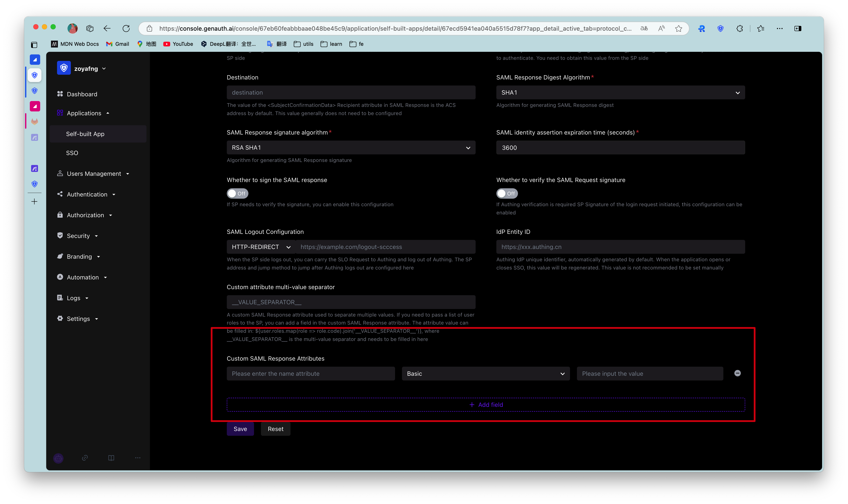Open more options in sidebar footer
Screen dimensions: 848x504
[x=138, y=458]
